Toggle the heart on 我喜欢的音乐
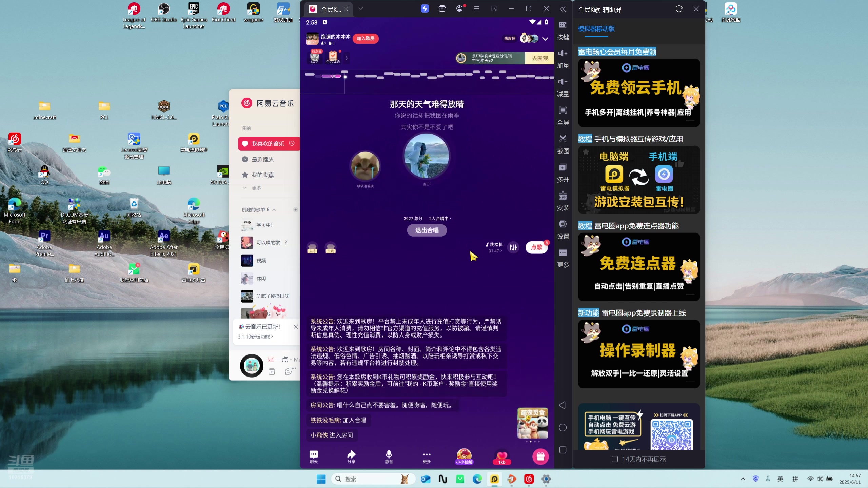This screenshot has height=488, width=868. [x=292, y=143]
